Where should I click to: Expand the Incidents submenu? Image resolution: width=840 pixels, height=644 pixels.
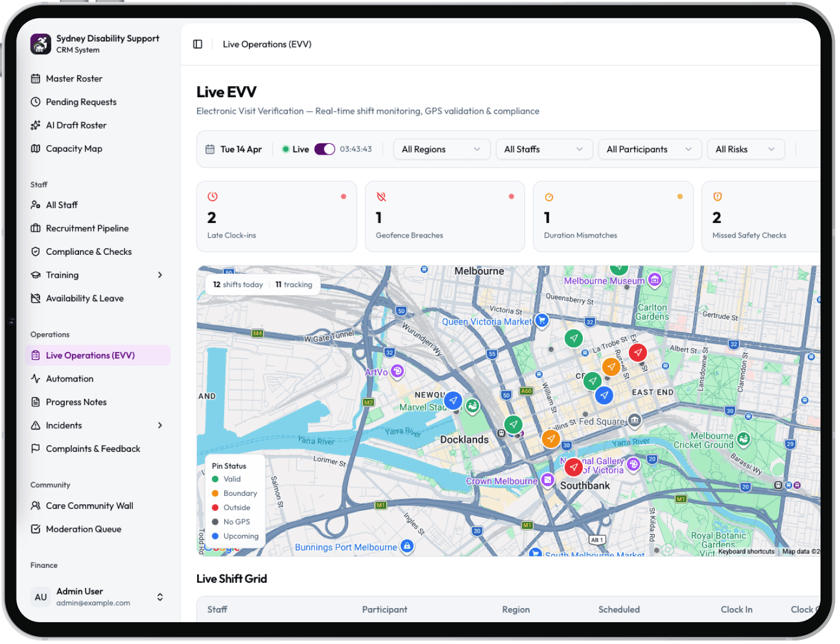point(160,425)
